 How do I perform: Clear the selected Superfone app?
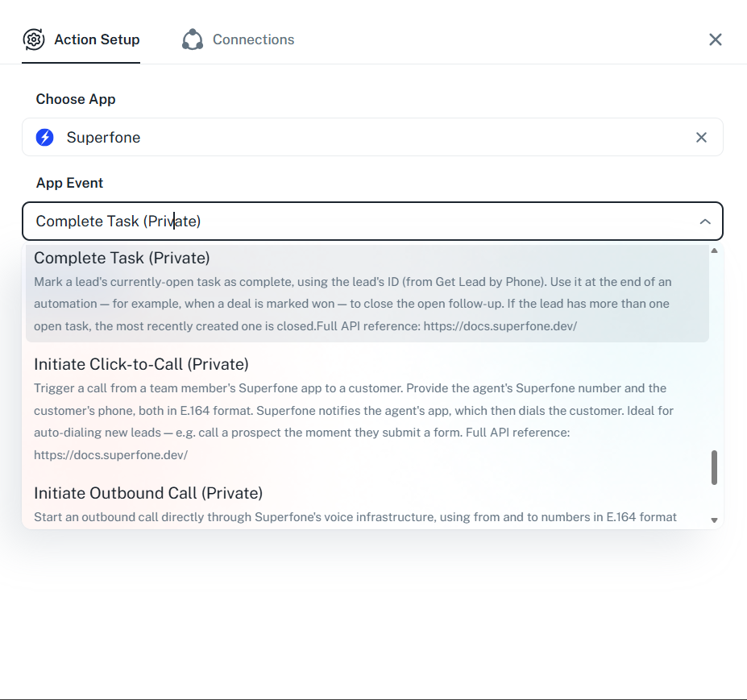701,137
